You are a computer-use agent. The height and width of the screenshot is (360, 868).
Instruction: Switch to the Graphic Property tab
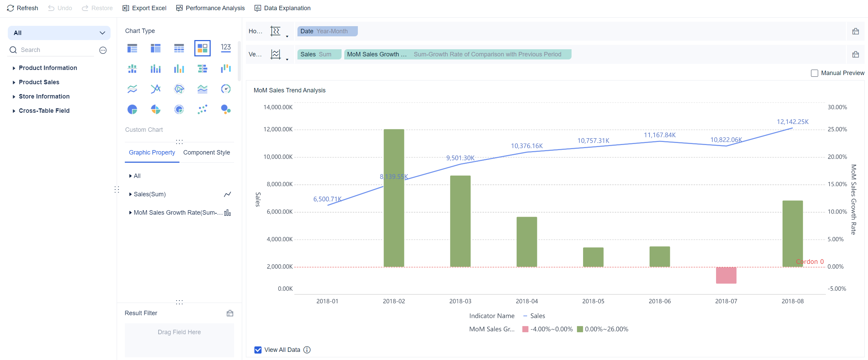[x=152, y=152]
